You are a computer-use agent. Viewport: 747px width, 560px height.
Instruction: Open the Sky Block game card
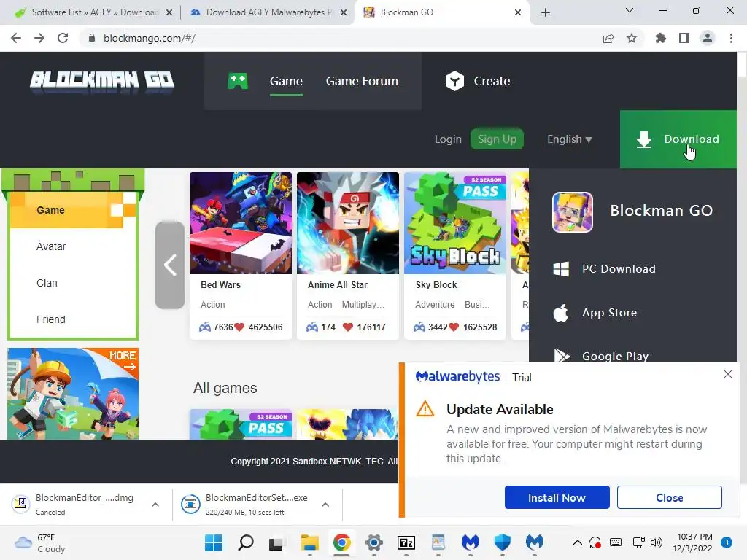pos(455,255)
